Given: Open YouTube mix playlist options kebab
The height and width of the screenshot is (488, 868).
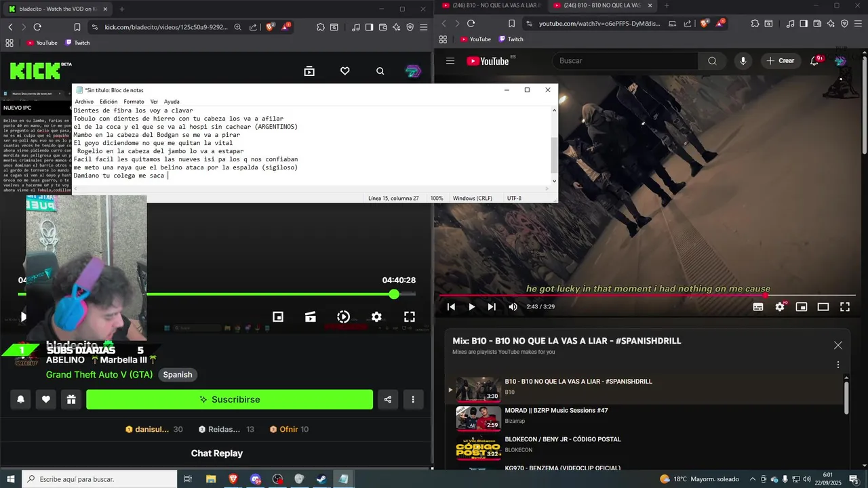Looking at the screenshot, I should pos(838,364).
